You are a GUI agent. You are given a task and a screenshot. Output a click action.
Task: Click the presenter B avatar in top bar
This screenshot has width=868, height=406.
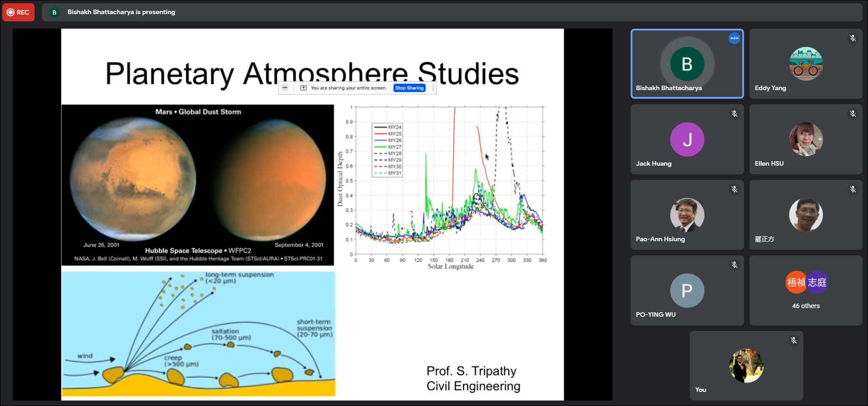pyautogui.click(x=54, y=12)
